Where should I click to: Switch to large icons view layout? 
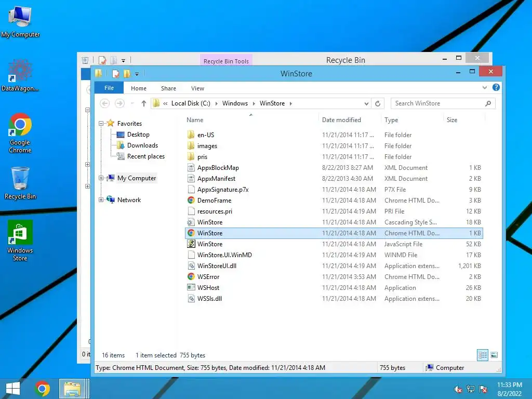pyautogui.click(x=495, y=355)
